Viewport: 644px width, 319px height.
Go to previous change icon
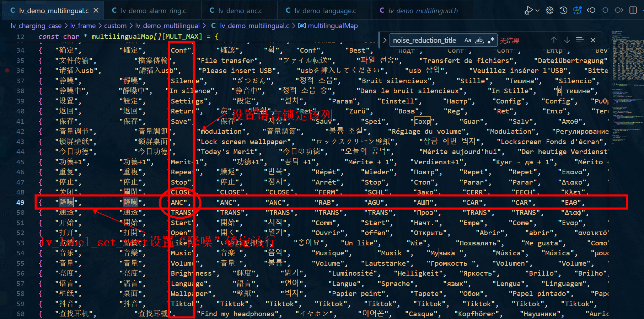click(591, 10)
